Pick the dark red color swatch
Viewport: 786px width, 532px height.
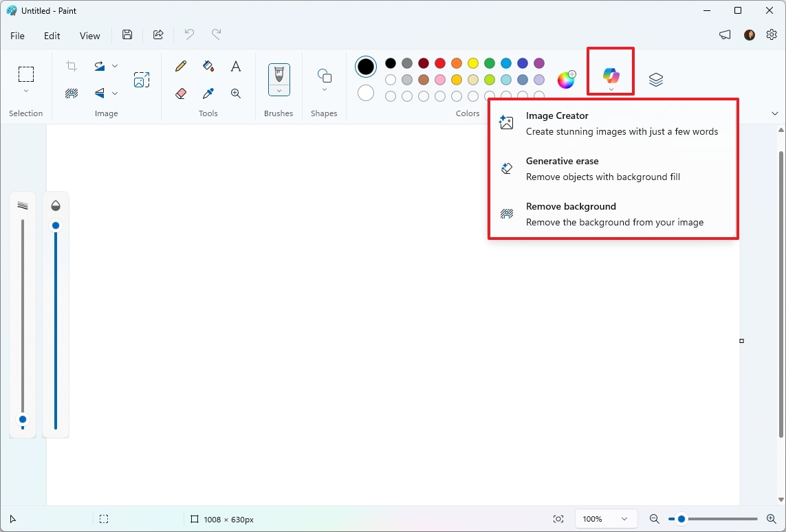[x=424, y=63]
